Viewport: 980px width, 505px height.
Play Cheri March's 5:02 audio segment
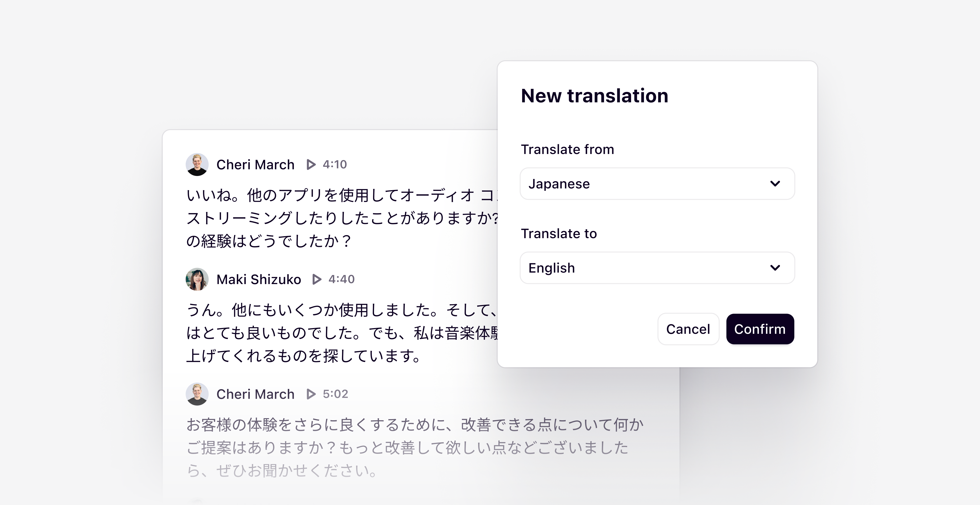[x=311, y=394]
